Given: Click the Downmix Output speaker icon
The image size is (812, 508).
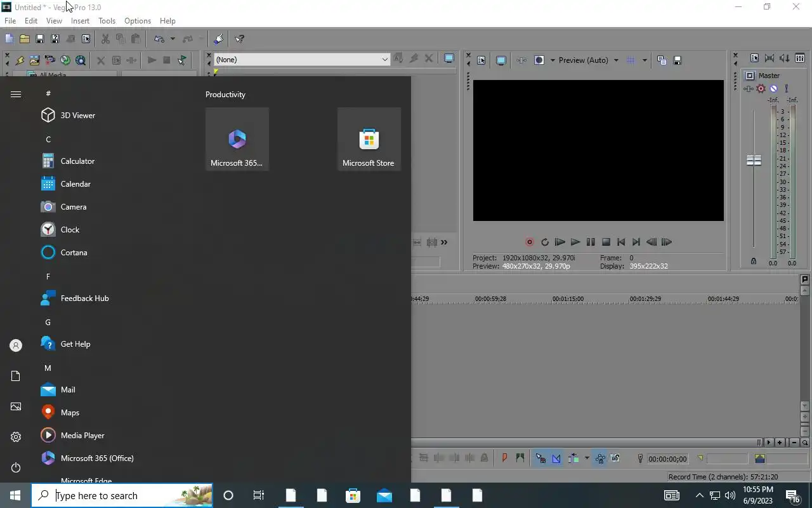Looking at the screenshot, I should [x=769, y=58].
